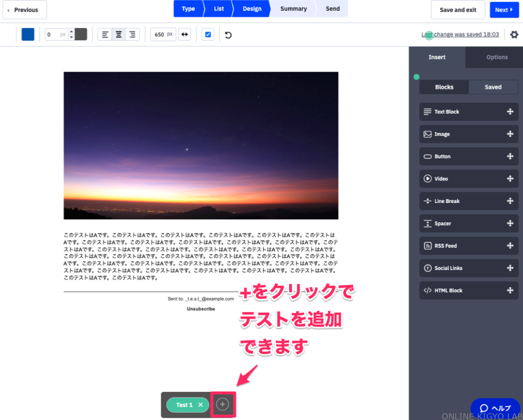Click the HTML Block drag icon
The image size is (523, 420).
click(x=510, y=290)
